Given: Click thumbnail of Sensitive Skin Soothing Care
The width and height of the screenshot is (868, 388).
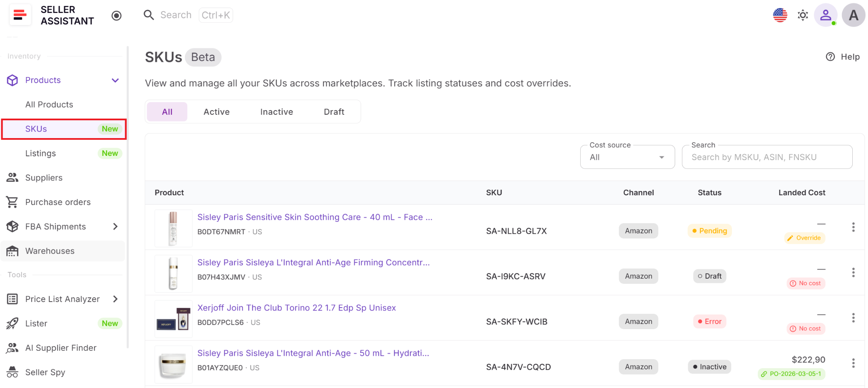Looking at the screenshot, I should point(173,228).
